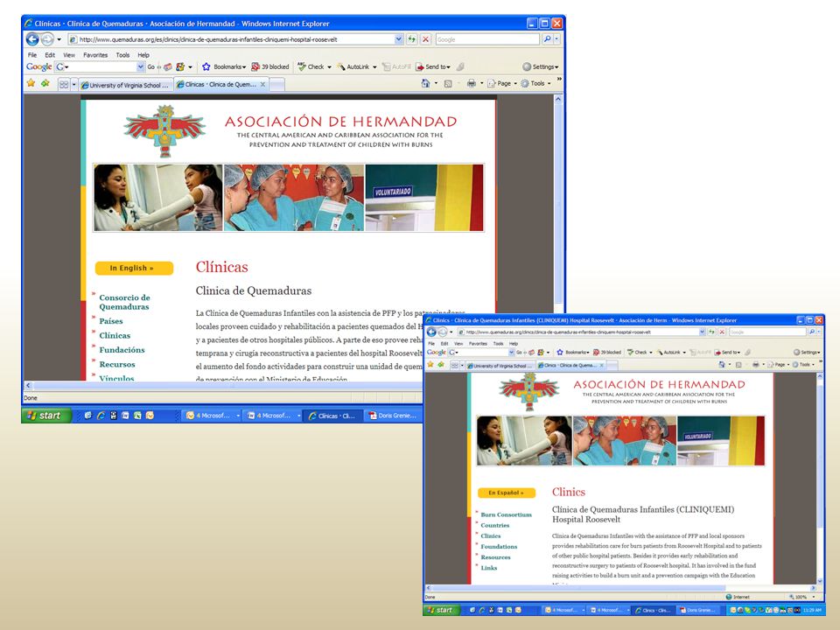
Task: Click '39 blocked' in English Clinics window
Action: (x=607, y=352)
